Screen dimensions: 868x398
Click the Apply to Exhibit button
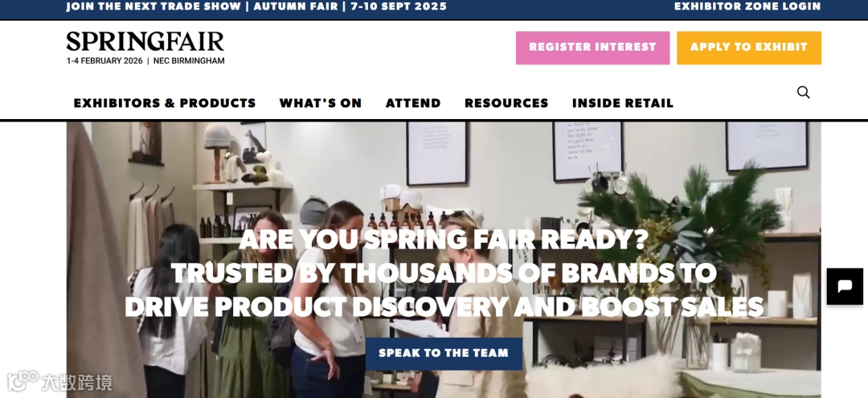[749, 47]
